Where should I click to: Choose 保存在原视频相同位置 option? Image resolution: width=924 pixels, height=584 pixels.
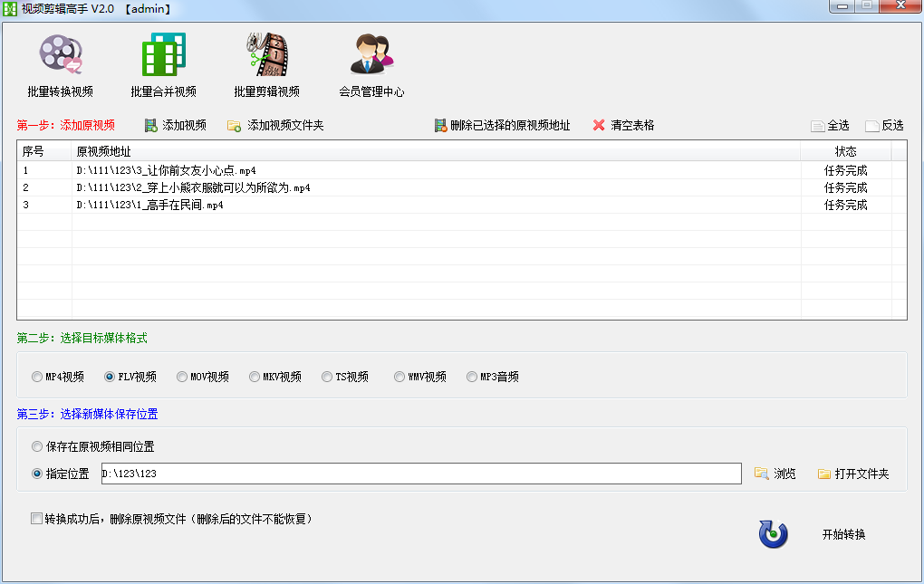tap(37, 446)
